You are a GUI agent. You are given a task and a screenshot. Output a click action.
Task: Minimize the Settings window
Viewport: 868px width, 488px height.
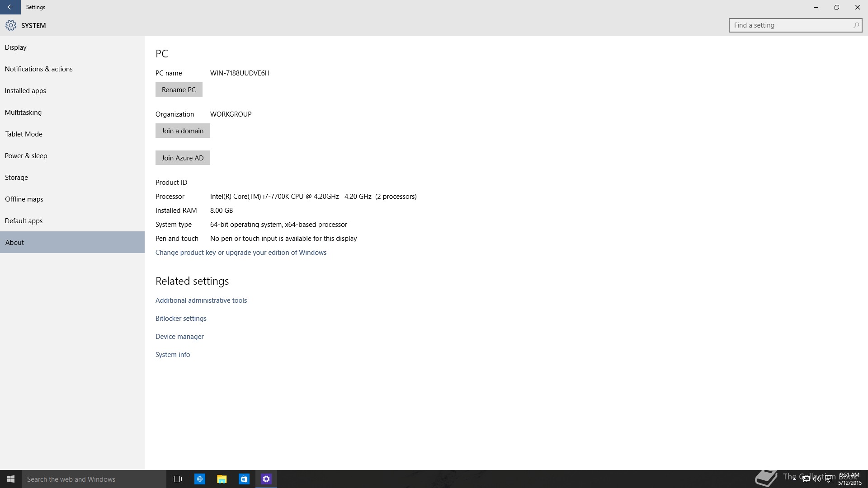tap(816, 7)
